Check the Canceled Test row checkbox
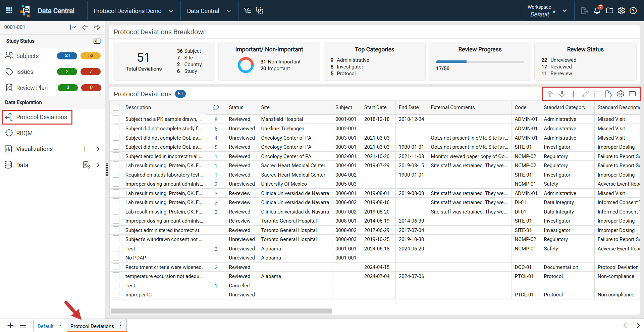644x332 pixels. point(116,285)
